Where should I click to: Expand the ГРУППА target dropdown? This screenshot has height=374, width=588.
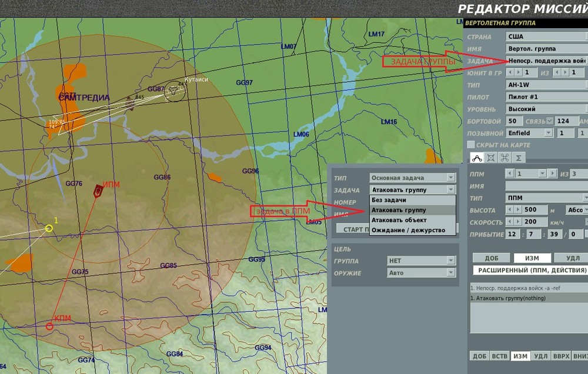tap(450, 261)
